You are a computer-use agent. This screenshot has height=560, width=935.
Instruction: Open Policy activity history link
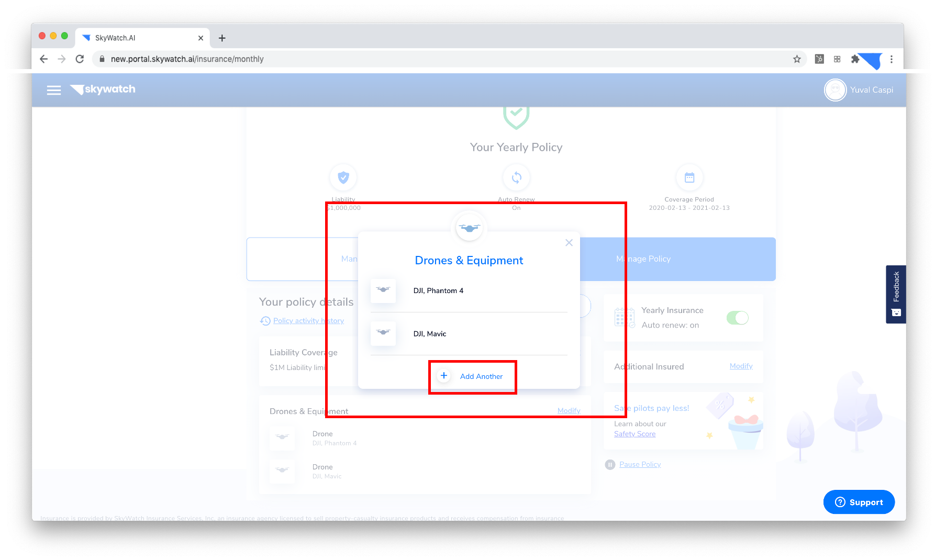coord(308,321)
